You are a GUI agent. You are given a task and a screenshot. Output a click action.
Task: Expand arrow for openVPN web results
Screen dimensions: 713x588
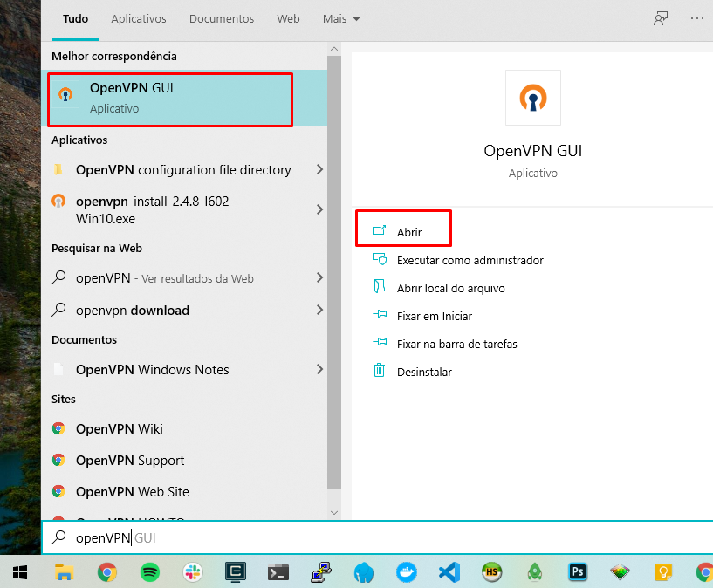[319, 277]
